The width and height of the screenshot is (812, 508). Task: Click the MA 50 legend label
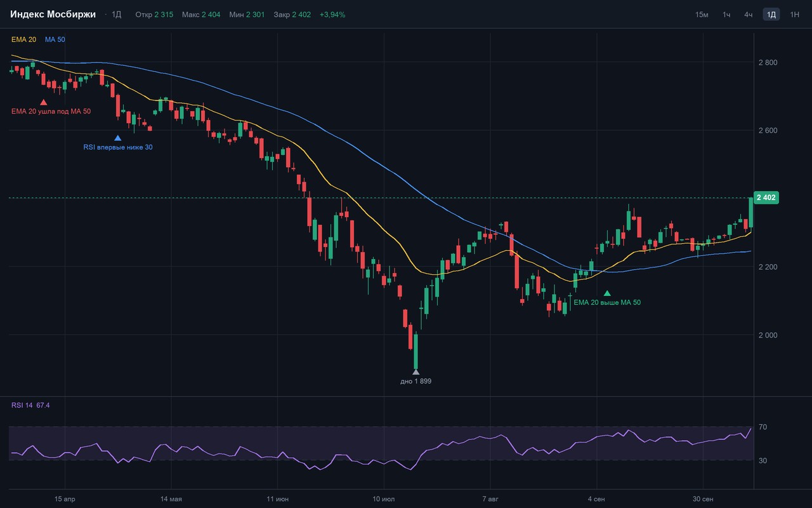pyautogui.click(x=55, y=39)
